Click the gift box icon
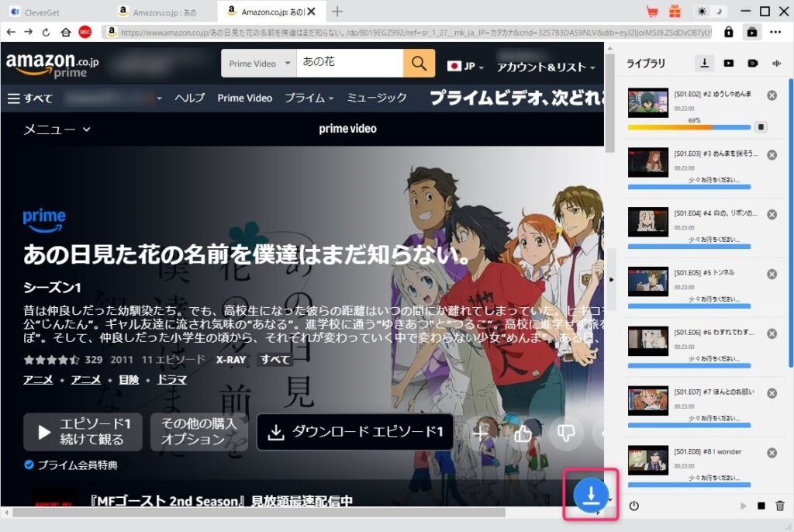This screenshot has width=794, height=532. click(x=675, y=12)
